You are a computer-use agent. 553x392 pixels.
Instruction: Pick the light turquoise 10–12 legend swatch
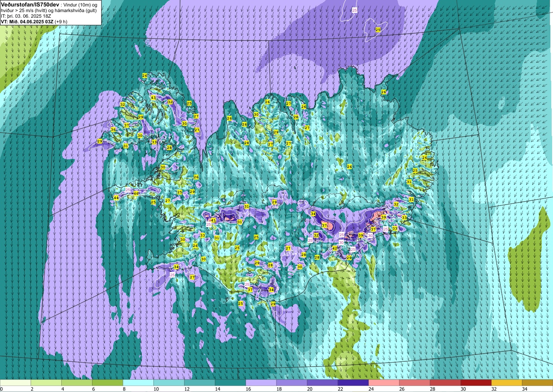pos(169,383)
